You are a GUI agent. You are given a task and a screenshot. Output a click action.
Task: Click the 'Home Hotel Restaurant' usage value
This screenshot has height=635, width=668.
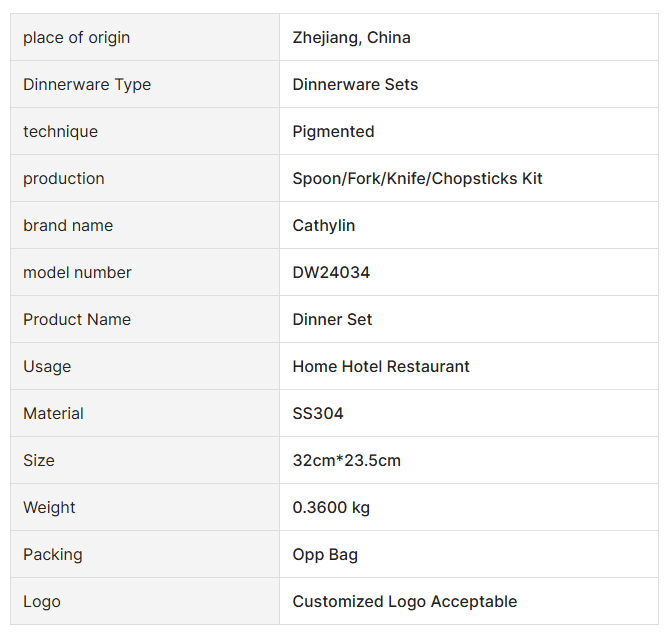pos(381,367)
